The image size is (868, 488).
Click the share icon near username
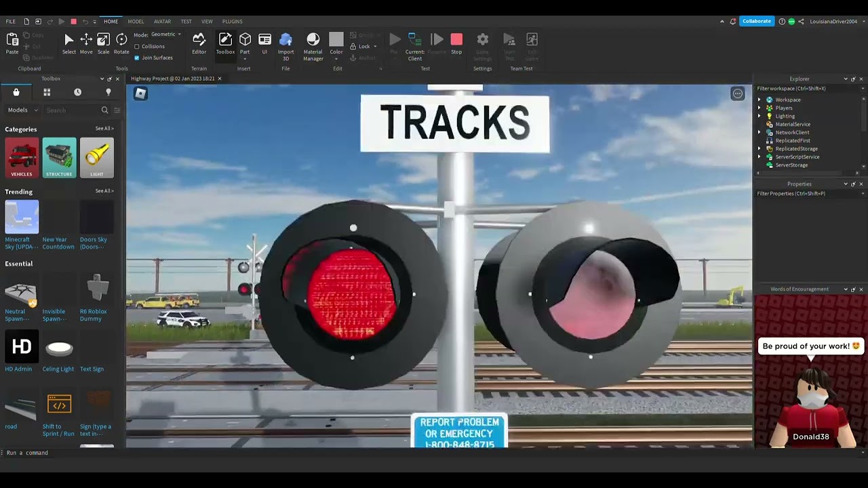(x=802, y=21)
